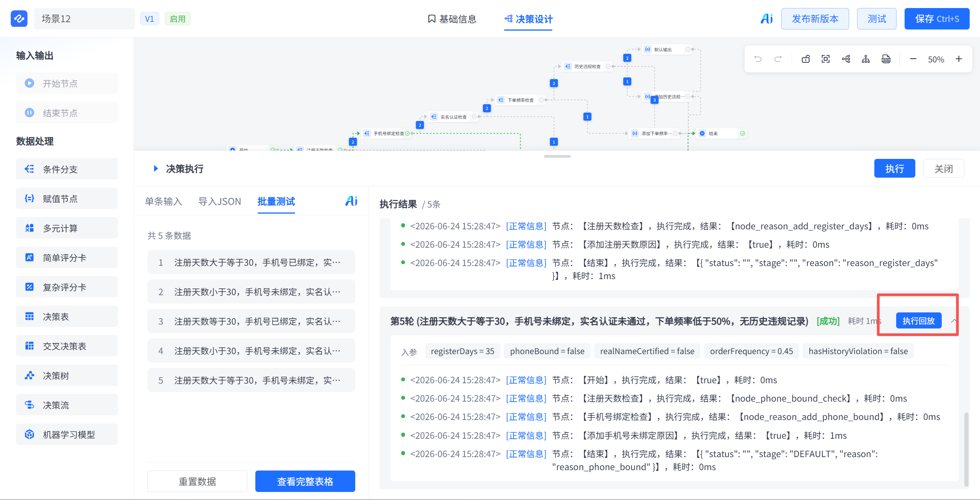This screenshot has height=500, width=980.
Task: Click the V1 version tag
Action: tap(149, 19)
